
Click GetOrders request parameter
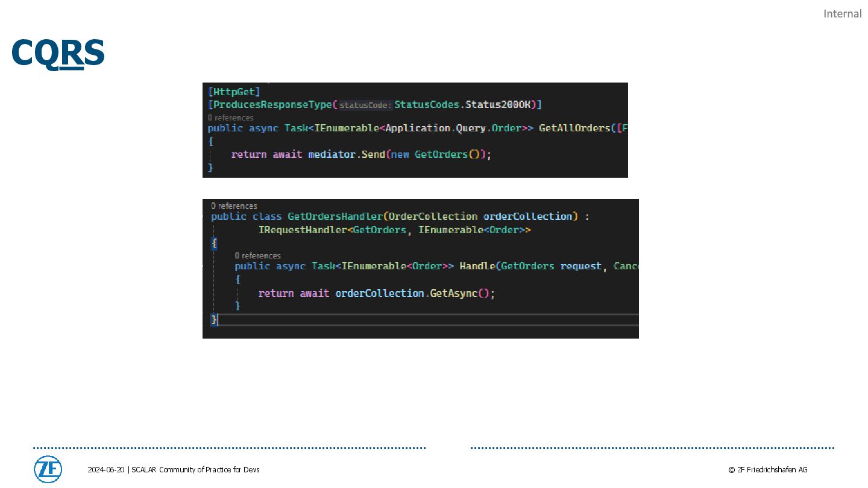click(552, 266)
